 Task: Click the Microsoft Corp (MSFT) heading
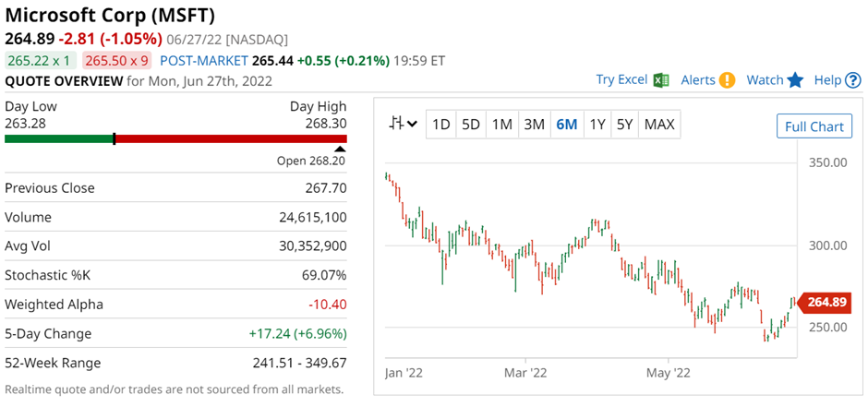110,15
